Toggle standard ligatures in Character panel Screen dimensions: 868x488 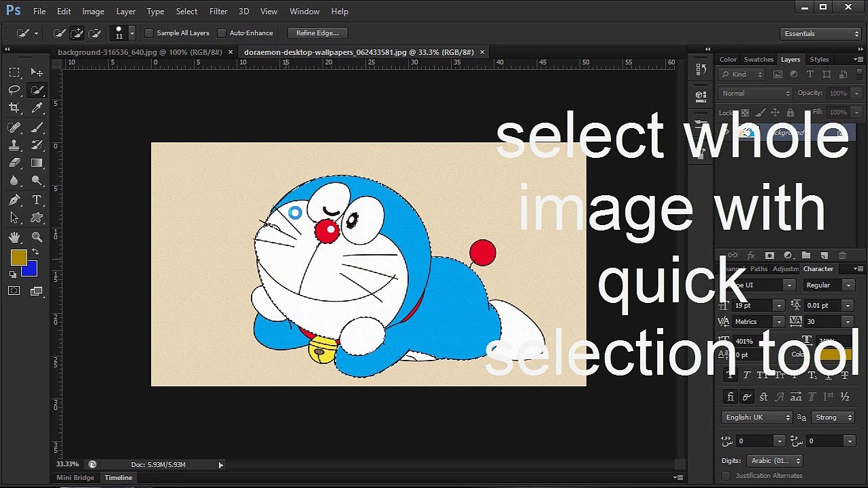coord(730,396)
